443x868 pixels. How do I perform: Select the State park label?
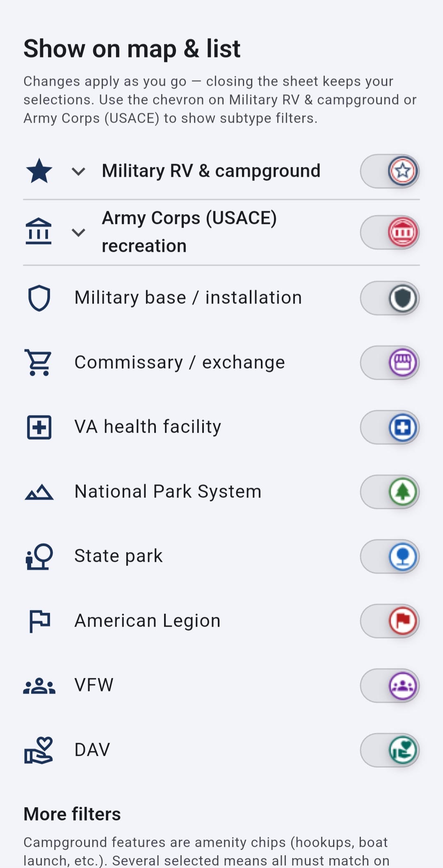119,556
